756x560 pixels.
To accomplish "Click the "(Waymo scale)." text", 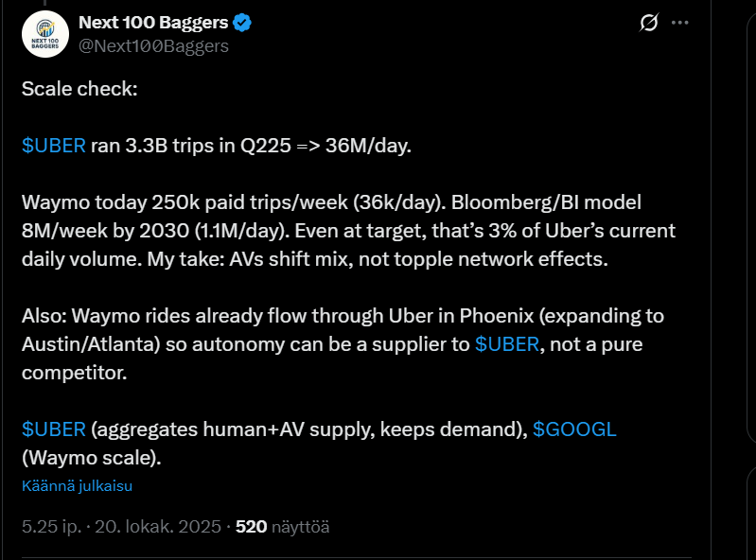I will click(x=92, y=458).
